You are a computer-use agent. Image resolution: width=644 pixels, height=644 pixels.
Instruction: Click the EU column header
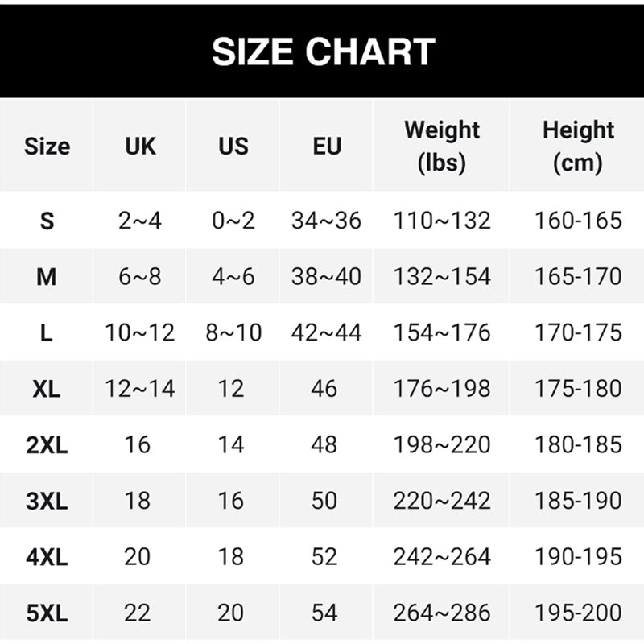[326, 147]
